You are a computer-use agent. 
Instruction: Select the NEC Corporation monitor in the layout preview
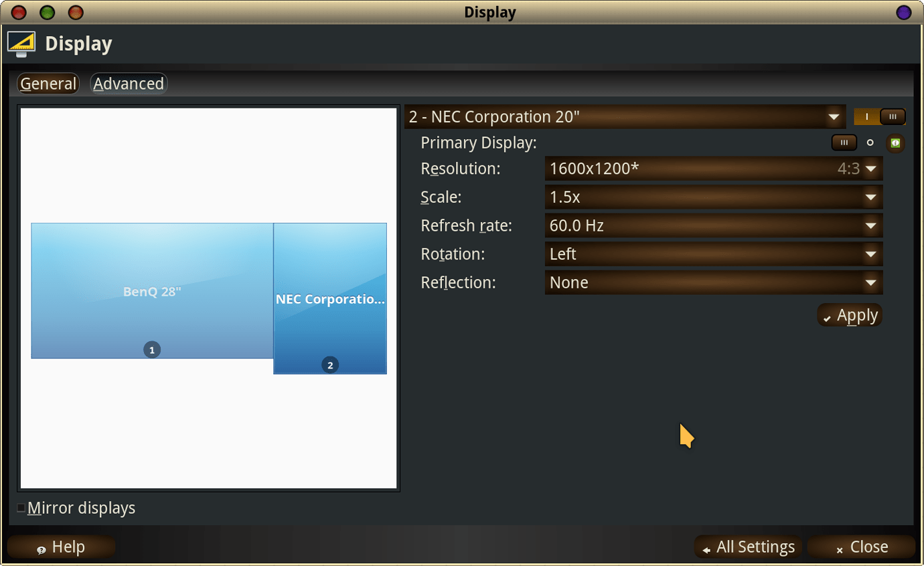coord(329,298)
